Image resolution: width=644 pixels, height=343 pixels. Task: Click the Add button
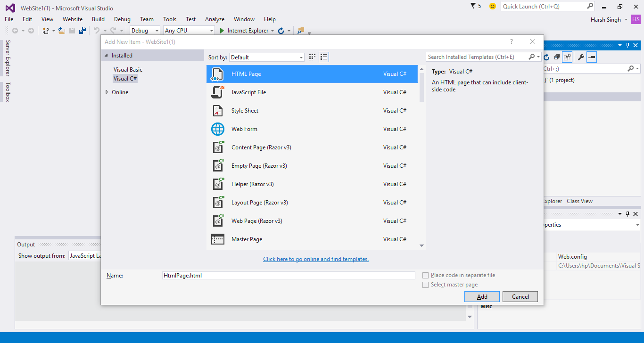(x=482, y=297)
